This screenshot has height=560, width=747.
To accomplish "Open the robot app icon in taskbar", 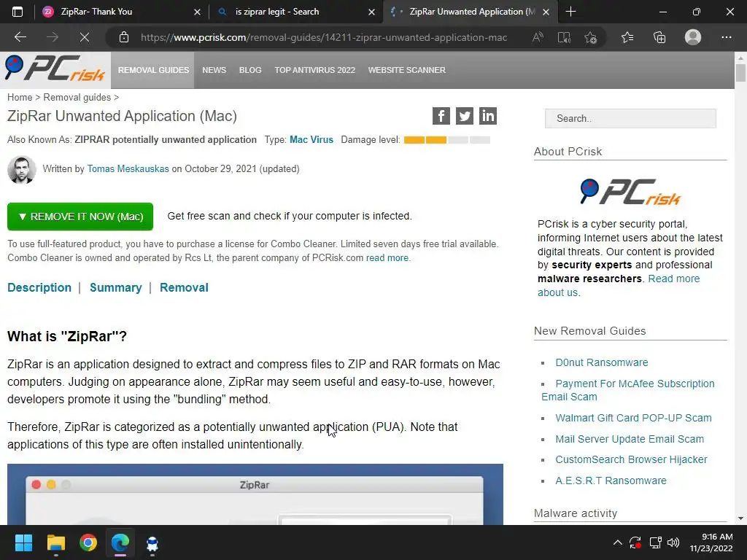I will click(x=152, y=543).
